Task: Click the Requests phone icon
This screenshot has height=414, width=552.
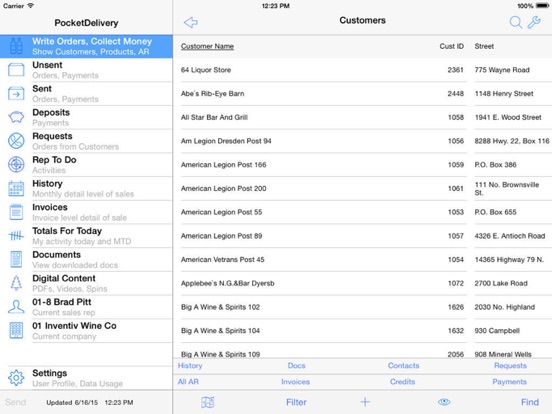Action: [16, 141]
